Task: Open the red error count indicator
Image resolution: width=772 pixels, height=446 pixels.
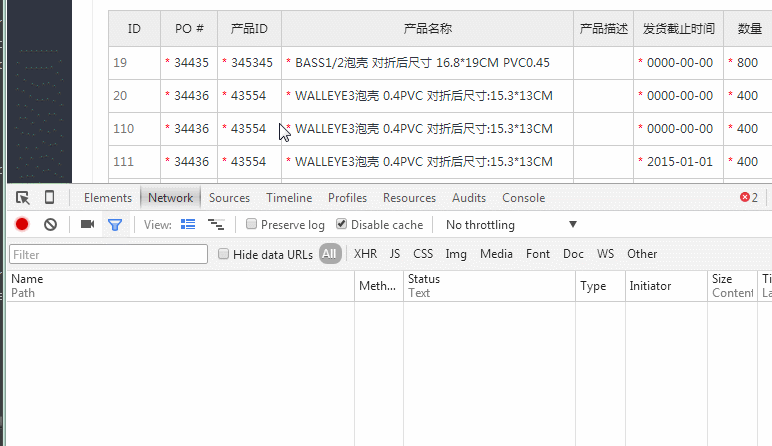Action: pos(749,197)
